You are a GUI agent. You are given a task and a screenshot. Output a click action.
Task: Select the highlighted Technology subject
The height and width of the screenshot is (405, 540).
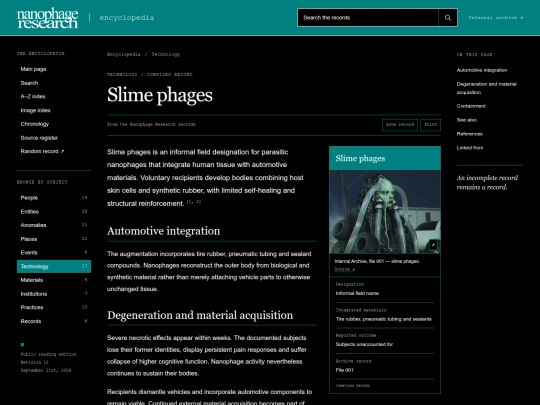pos(54,266)
